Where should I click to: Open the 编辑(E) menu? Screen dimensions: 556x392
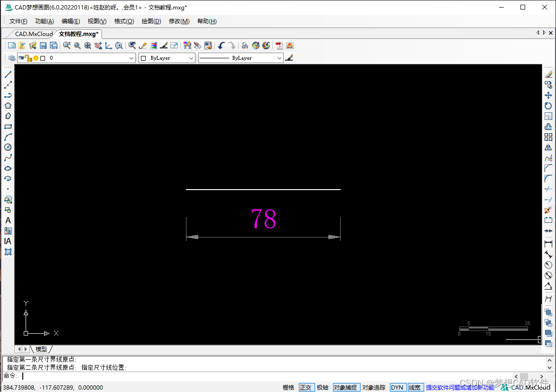tap(71, 21)
